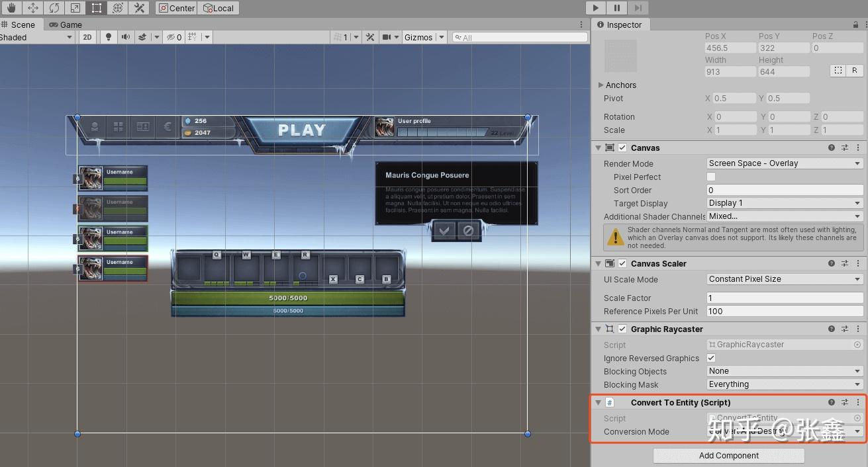Click Add Component button
This screenshot has width=868, height=467.
point(729,455)
